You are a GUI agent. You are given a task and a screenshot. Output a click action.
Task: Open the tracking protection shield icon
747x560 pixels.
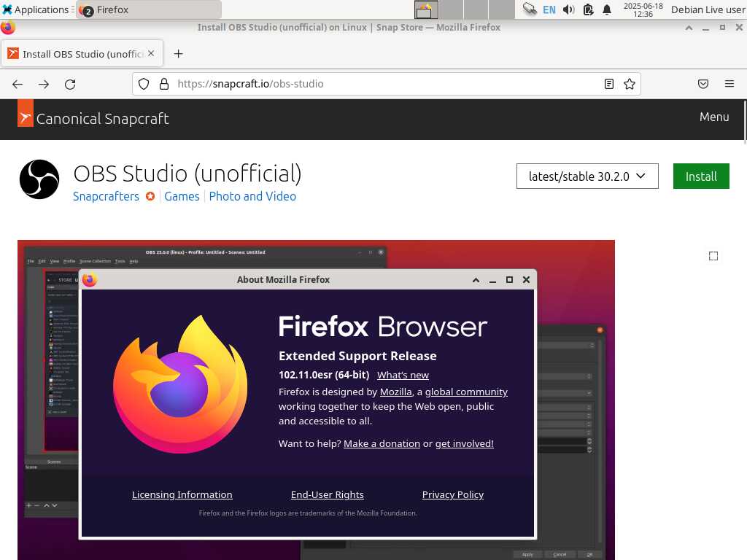click(x=144, y=85)
